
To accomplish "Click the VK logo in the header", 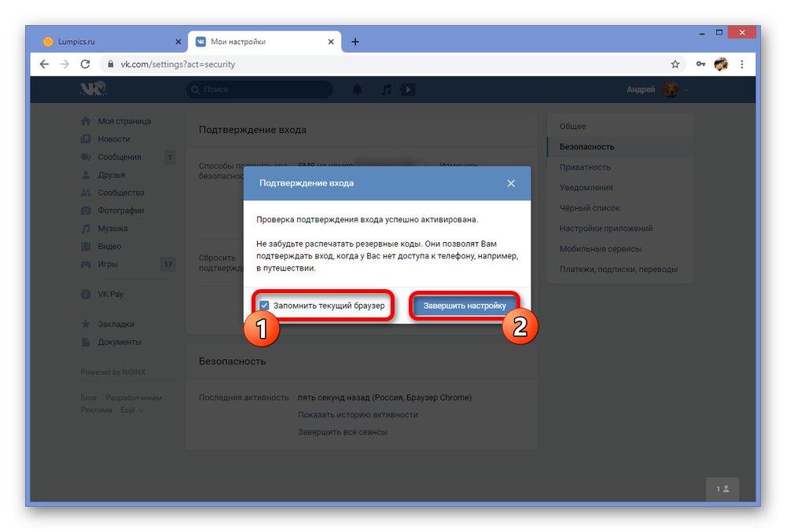I will 93,90.
